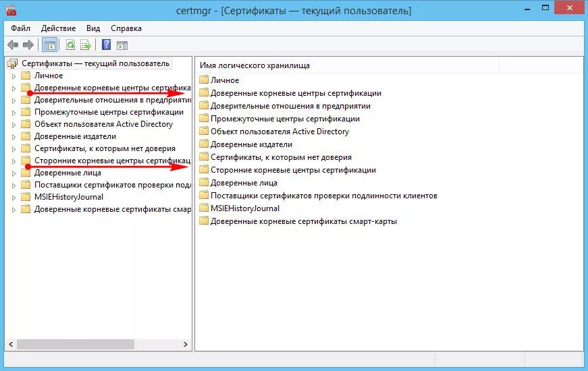
Task: Select Доверенные лица in left tree
Action: 68,173
